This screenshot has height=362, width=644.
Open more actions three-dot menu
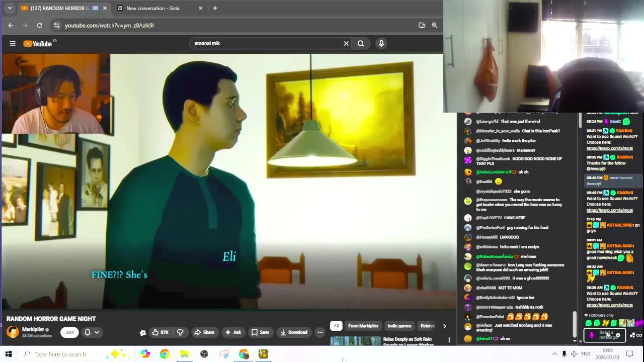[x=320, y=332]
